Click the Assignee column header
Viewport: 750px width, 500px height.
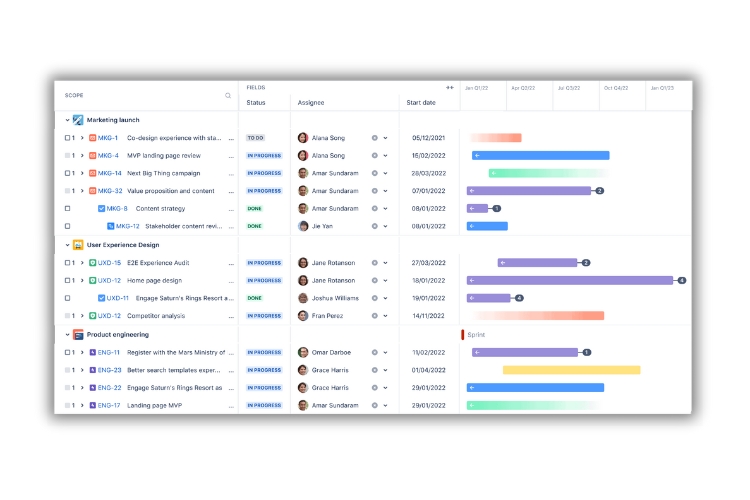point(311,102)
